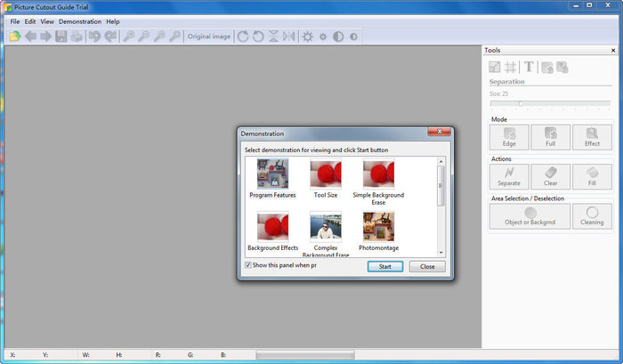The width and height of the screenshot is (623, 364).
Task: Click the Save floppy disk icon
Action: pyautogui.click(x=61, y=36)
